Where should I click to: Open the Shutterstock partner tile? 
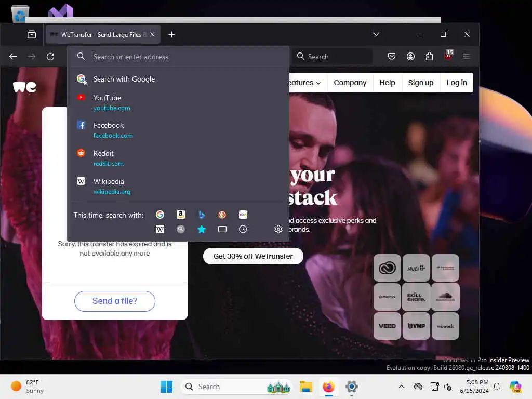pos(387,297)
